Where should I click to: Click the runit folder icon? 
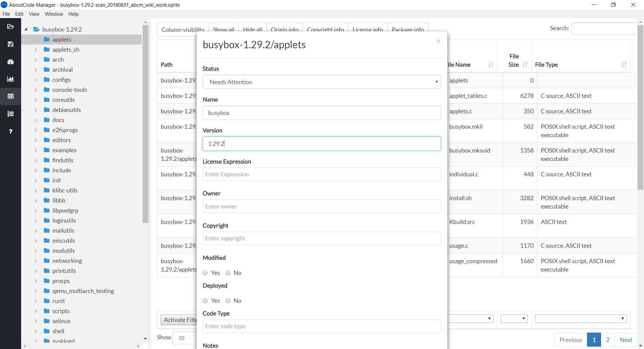(x=47, y=301)
